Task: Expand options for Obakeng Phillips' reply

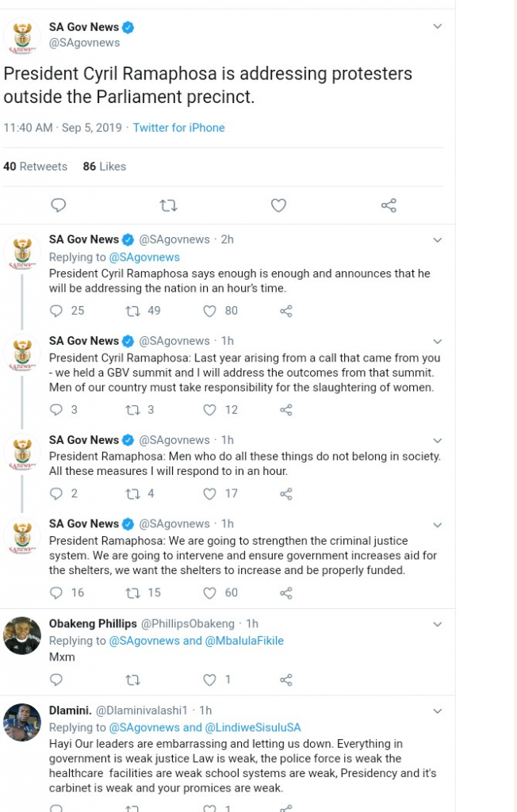Action: tap(437, 624)
